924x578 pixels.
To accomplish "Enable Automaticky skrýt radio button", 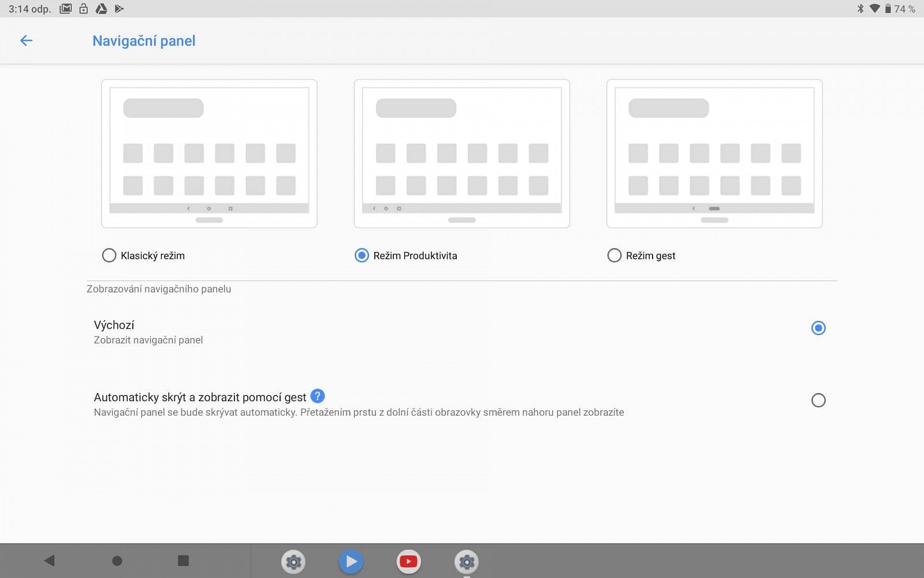I will click(x=818, y=400).
